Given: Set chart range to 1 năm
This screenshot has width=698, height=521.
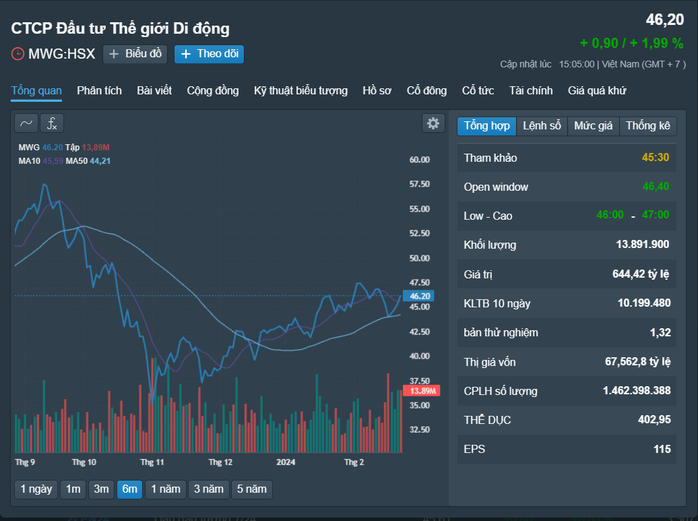Looking at the screenshot, I should coord(166,489).
